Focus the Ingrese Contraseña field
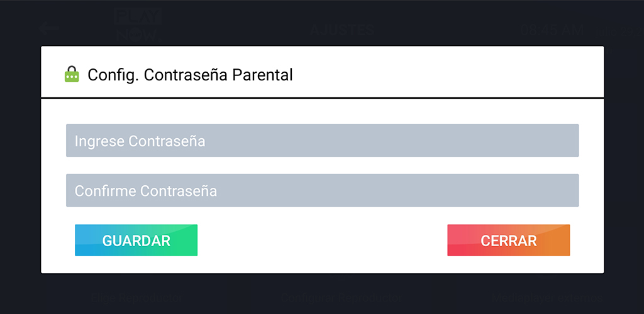This screenshot has height=314, width=644. click(x=322, y=141)
